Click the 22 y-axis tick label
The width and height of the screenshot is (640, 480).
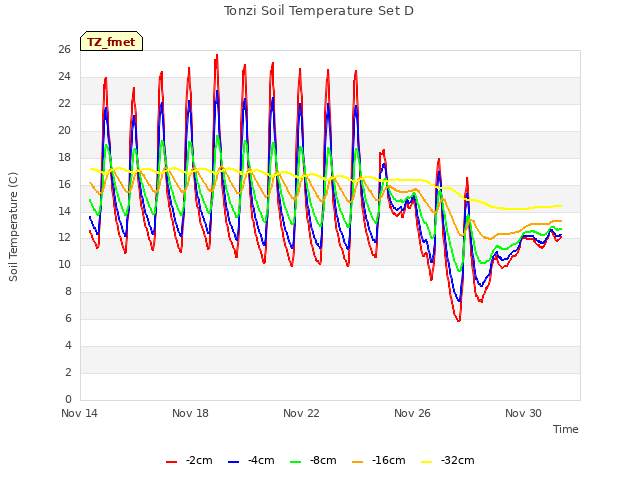[x=64, y=104]
